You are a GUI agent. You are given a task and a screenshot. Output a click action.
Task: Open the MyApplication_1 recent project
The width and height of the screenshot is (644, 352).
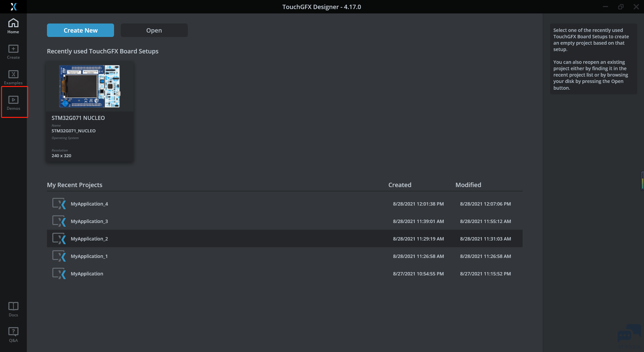285,256
